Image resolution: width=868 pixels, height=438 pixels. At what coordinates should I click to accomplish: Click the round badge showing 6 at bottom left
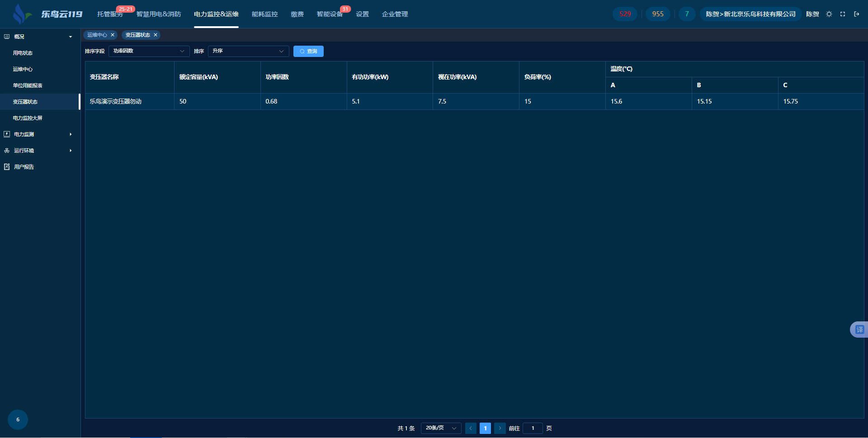coord(18,419)
